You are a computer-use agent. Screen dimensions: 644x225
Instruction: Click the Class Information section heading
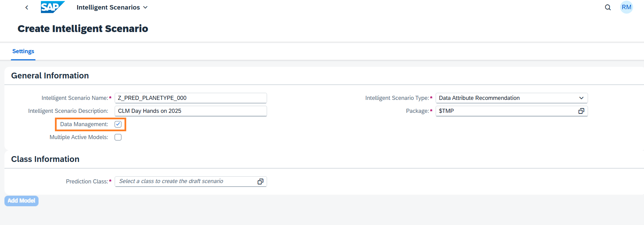tap(45, 159)
